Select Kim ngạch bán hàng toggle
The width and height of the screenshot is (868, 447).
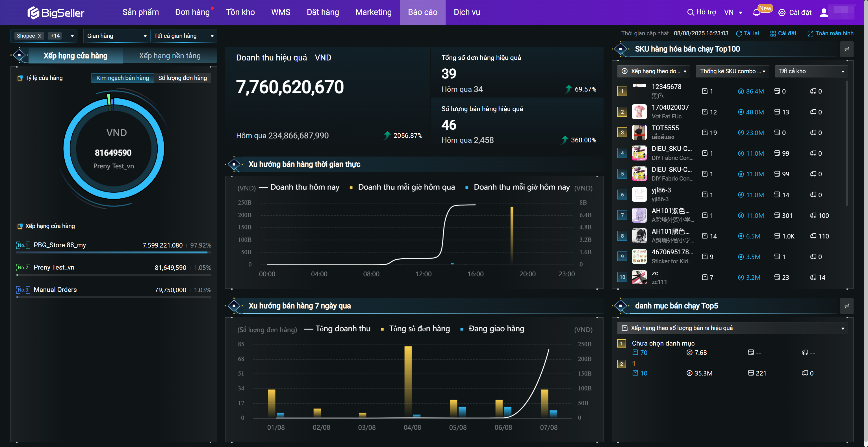pos(123,78)
